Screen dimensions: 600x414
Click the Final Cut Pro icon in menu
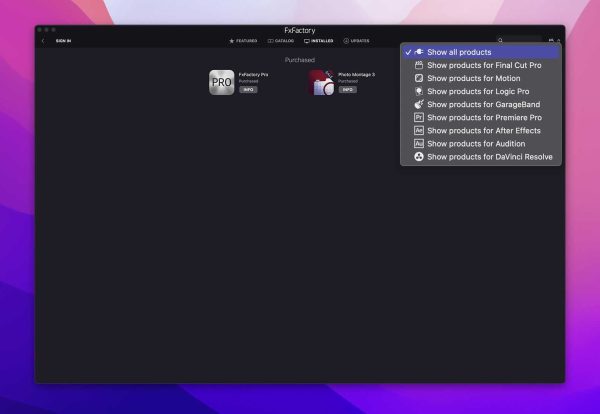pyautogui.click(x=419, y=65)
